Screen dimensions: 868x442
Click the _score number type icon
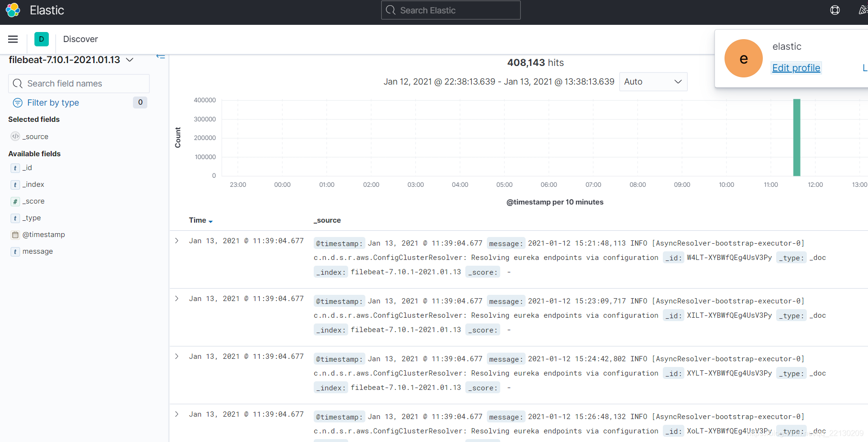coord(15,201)
